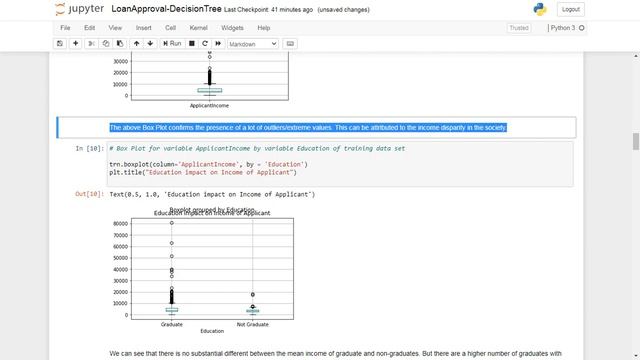Click the Jupyter logo
Screen dimensions: 640x360
coord(79,9)
